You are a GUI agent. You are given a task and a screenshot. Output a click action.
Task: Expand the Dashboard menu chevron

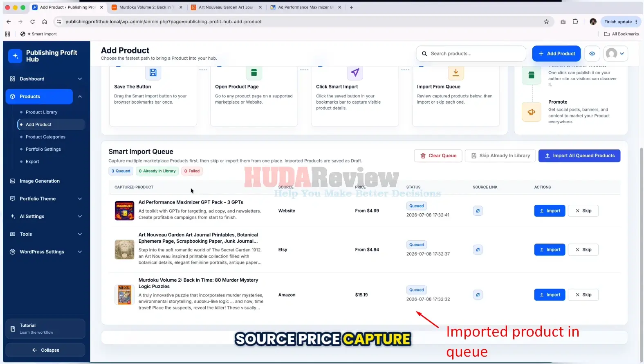80,79
